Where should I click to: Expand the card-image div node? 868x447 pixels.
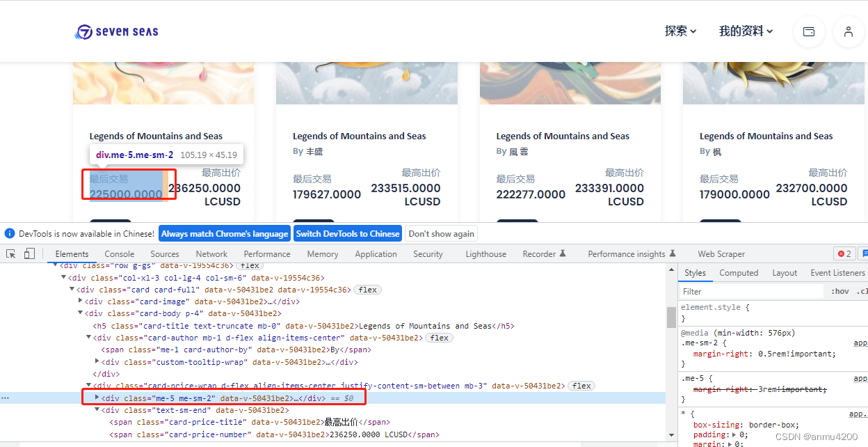[81, 301]
